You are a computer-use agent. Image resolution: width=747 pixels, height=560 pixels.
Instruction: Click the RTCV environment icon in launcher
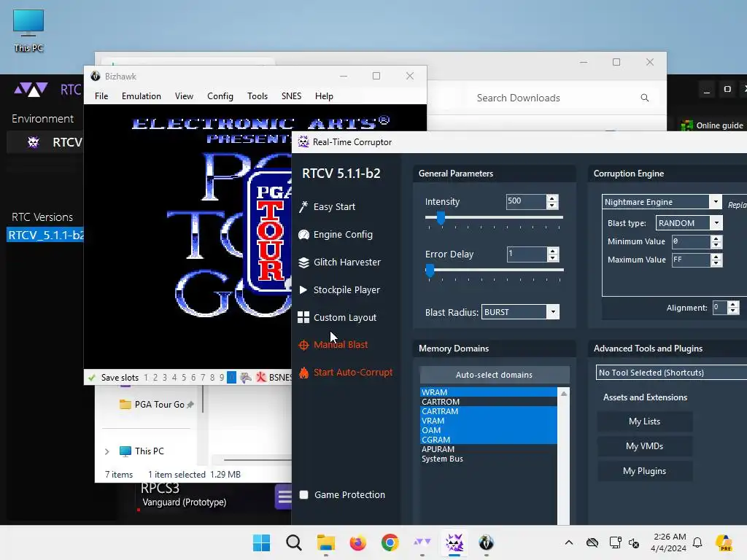(x=34, y=142)
